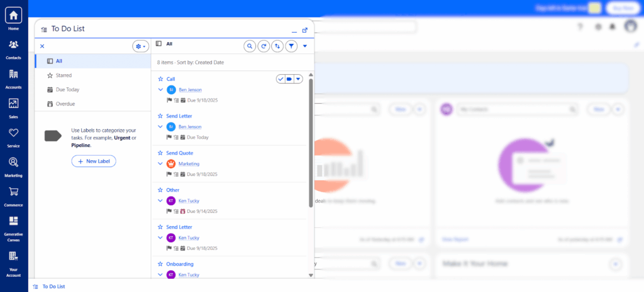Pop out the To Do List panel
This screenshot has height=292, width=644.
(x=305, y=30)
